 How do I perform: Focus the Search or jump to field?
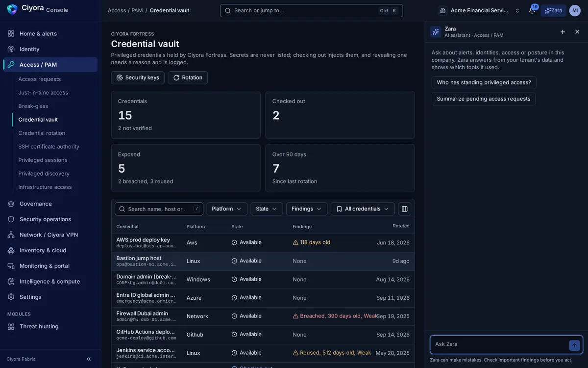click(312, 10)
